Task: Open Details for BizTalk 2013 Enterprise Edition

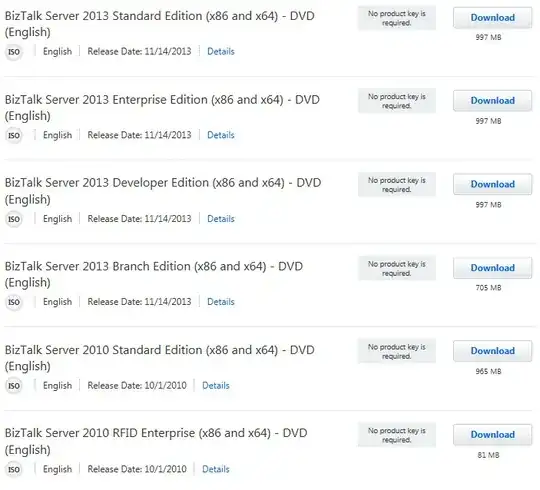Action: [x=221, y=135]
